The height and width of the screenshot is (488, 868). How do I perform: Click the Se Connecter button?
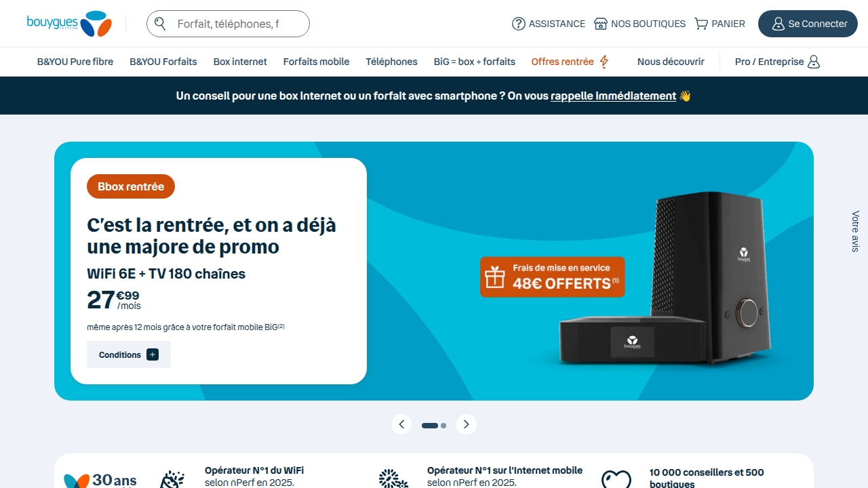[x=808, y=24]
